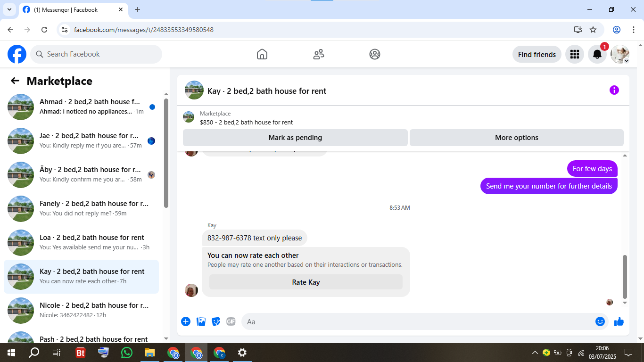The height and width of the screenshot is (362, 644).
Task: Focus the Search Facebook field
Action: [96, 54]
